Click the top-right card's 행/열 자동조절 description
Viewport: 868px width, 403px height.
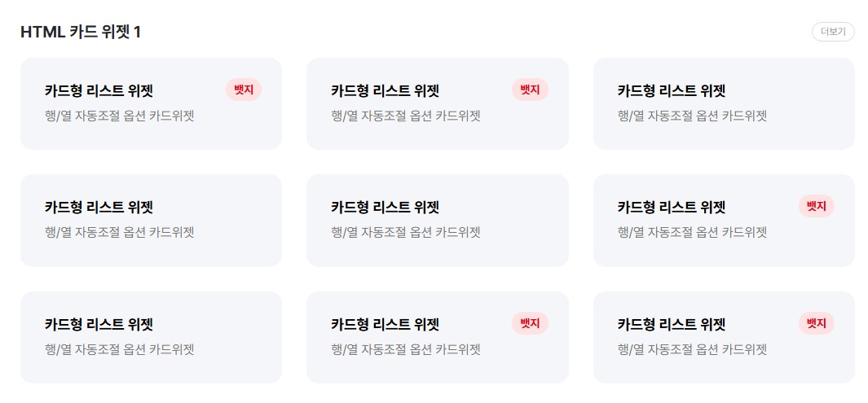pos(692,116)
